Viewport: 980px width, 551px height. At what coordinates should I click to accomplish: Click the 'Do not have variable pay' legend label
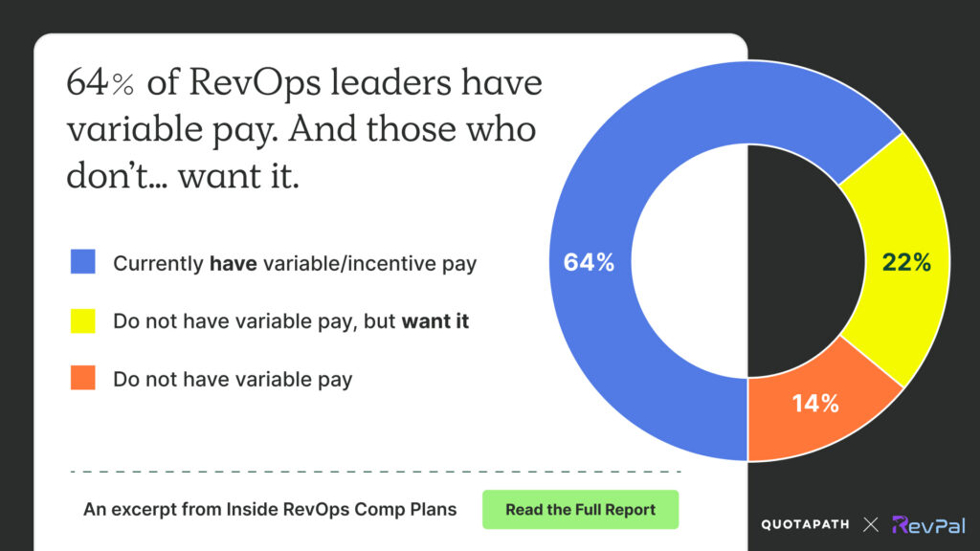pos(233,379)
